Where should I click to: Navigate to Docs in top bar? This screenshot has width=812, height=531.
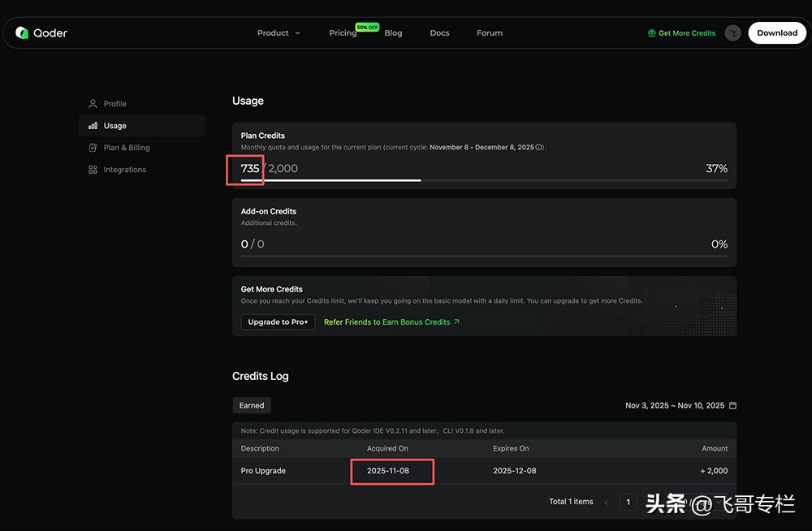(x=439, y=33)
